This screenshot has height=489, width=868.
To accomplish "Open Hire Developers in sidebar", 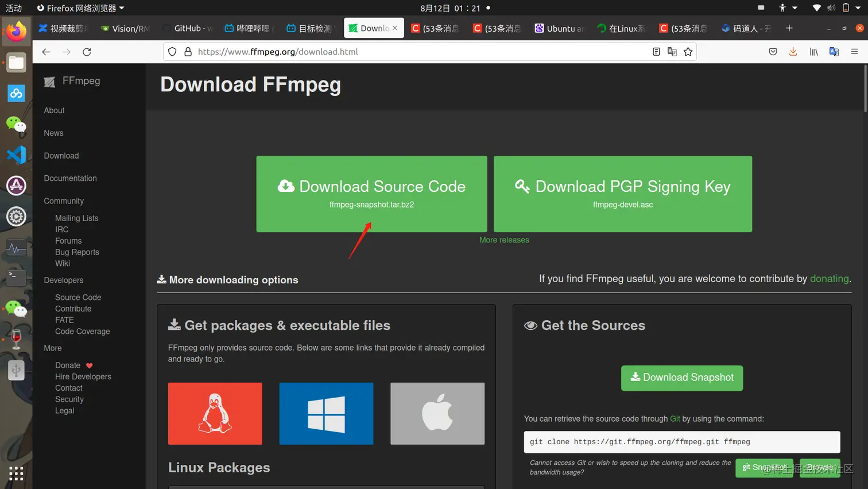I will [83, 377].
